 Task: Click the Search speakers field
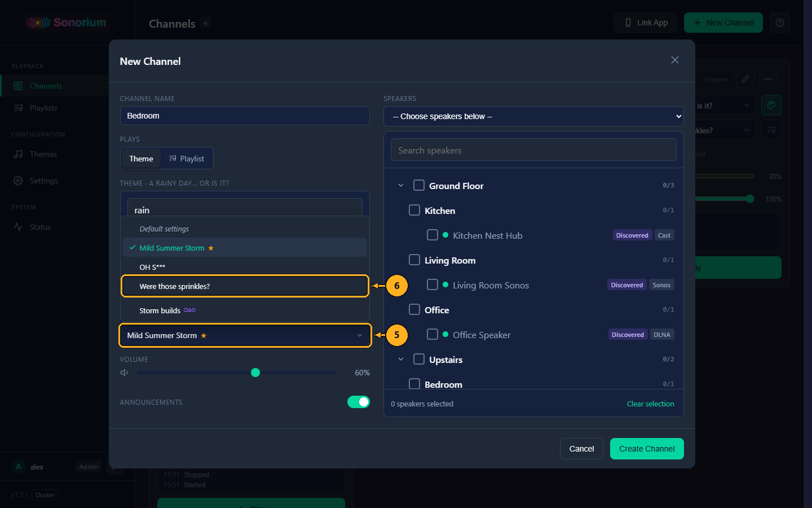click(533, 150)
